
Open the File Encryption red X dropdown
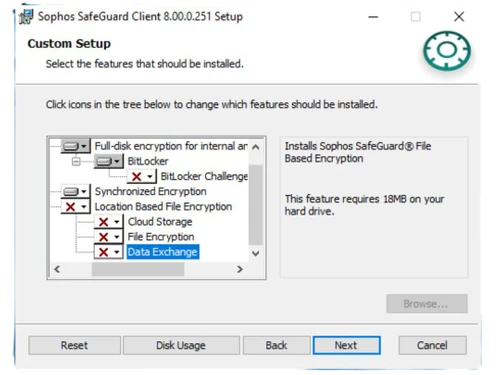[108, 237]
